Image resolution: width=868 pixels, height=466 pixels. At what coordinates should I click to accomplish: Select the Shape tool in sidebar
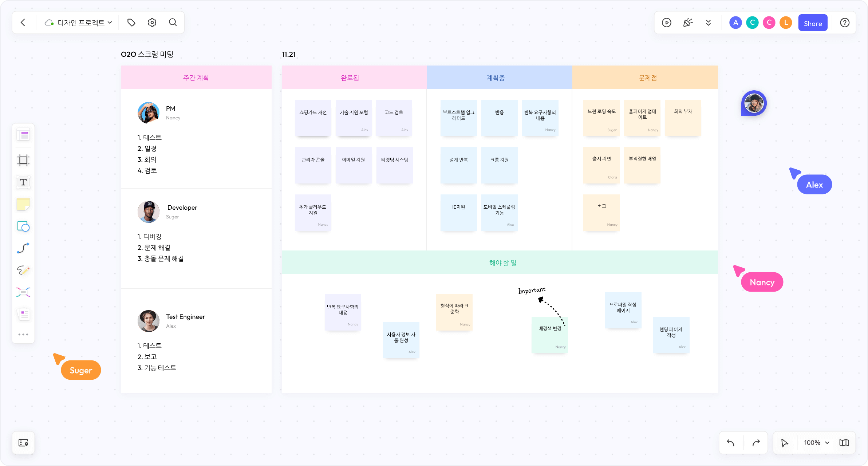pyautogui.click(x=23, y=226)
